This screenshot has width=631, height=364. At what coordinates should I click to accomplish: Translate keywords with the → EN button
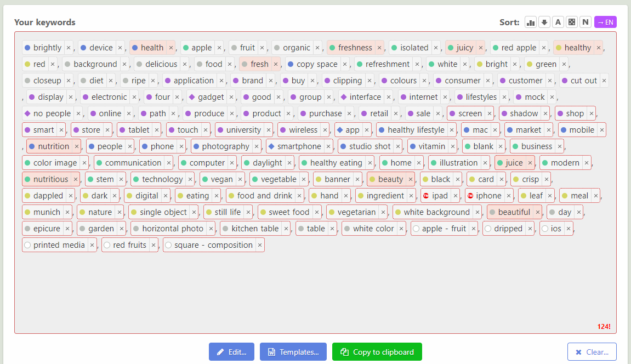click(605, 22)
